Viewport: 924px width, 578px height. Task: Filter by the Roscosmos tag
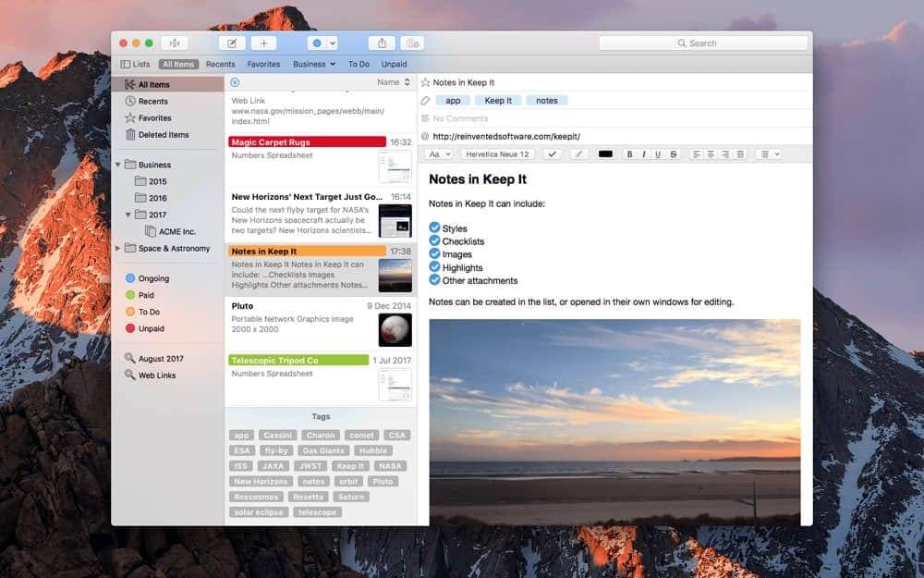pos(256,497)
